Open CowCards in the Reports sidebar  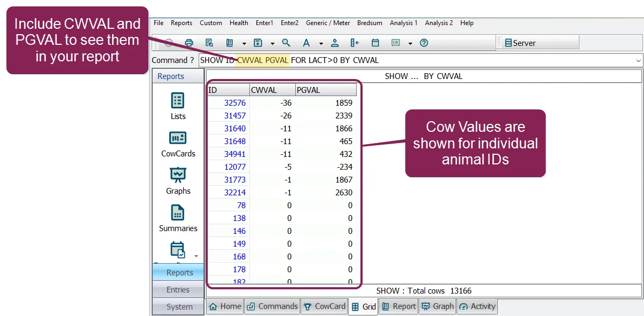[178, 144]
